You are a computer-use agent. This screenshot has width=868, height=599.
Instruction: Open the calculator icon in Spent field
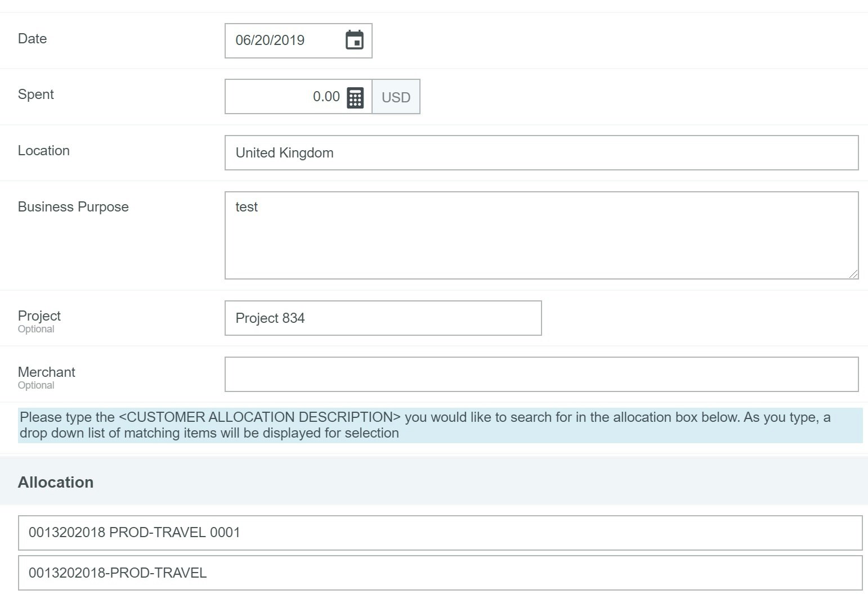tap(355, 97)
